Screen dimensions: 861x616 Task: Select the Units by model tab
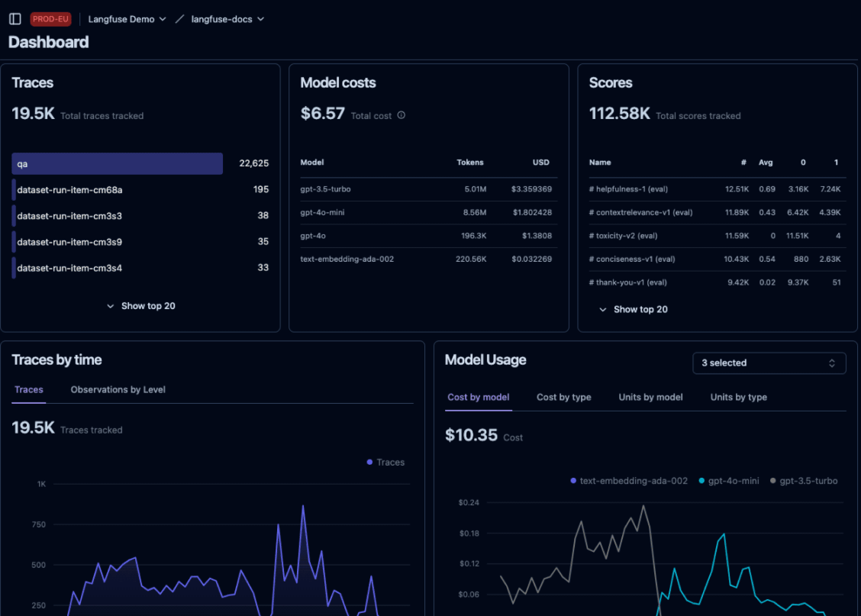tap(650, 398)
